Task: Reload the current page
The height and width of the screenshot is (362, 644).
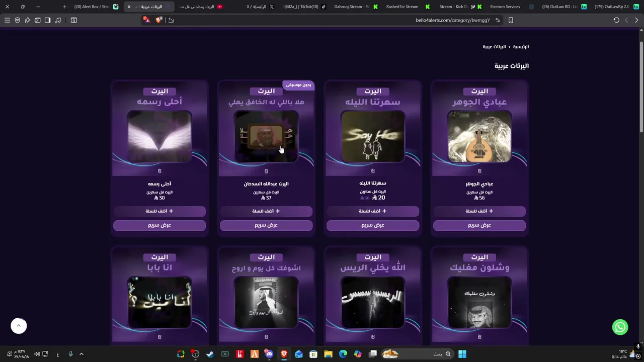Action: [616, 20]
